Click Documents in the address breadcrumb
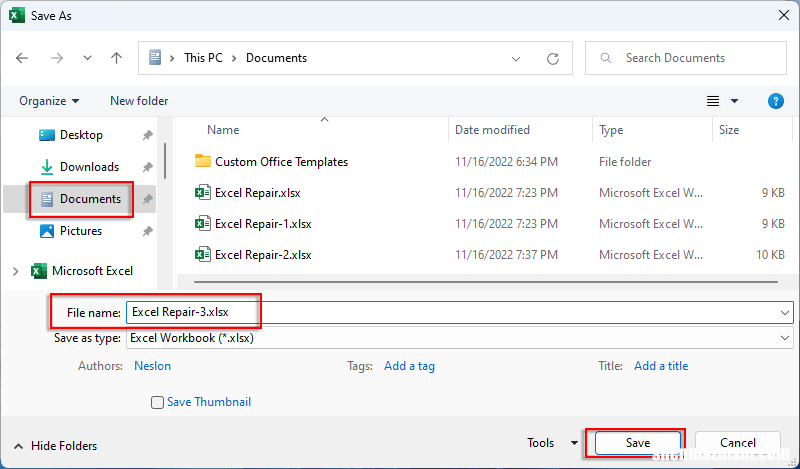 pyautogui.click(x=277, y=58)
